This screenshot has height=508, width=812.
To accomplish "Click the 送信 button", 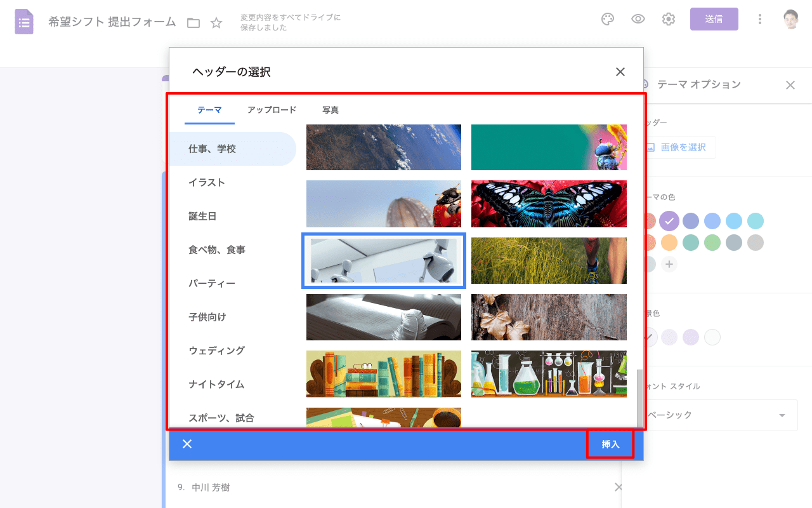I will [714, 19].
